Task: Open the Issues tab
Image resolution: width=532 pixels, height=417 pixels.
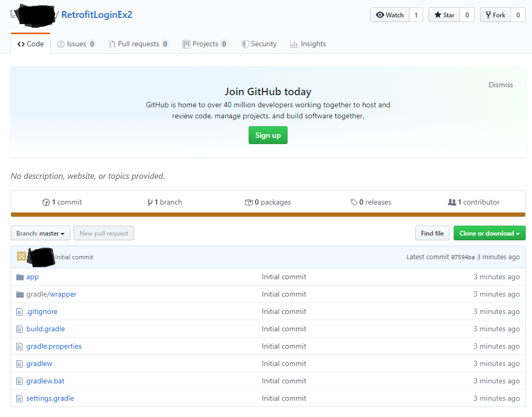Action: pos(76,44)
